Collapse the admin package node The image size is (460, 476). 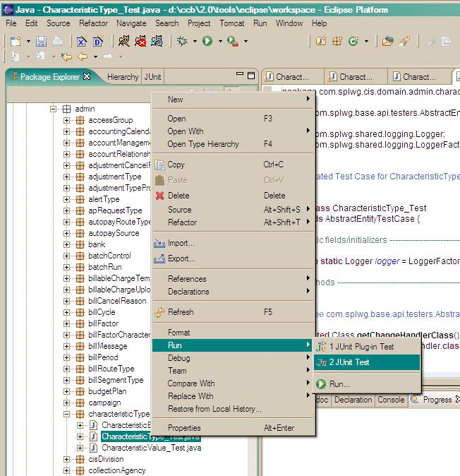coord(54,109)
